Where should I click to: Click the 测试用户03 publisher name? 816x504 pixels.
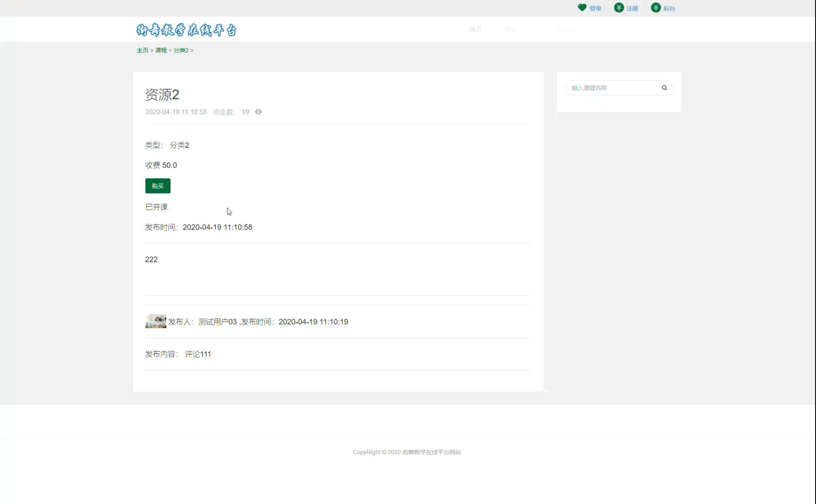pos(217,322)
